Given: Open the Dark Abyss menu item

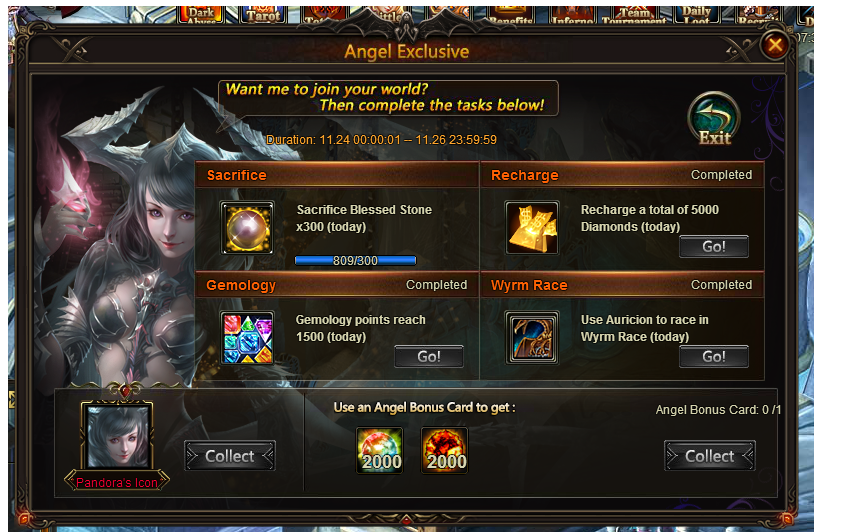Looking at the screenshot, I should (201, 15).
